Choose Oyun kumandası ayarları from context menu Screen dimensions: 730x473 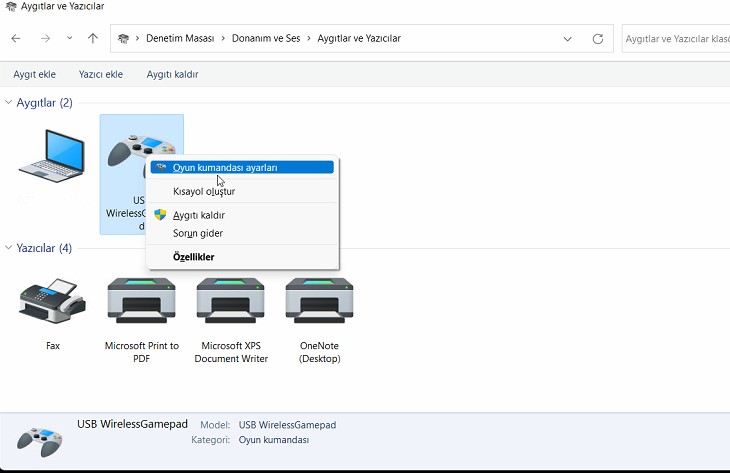pos(225,168)
